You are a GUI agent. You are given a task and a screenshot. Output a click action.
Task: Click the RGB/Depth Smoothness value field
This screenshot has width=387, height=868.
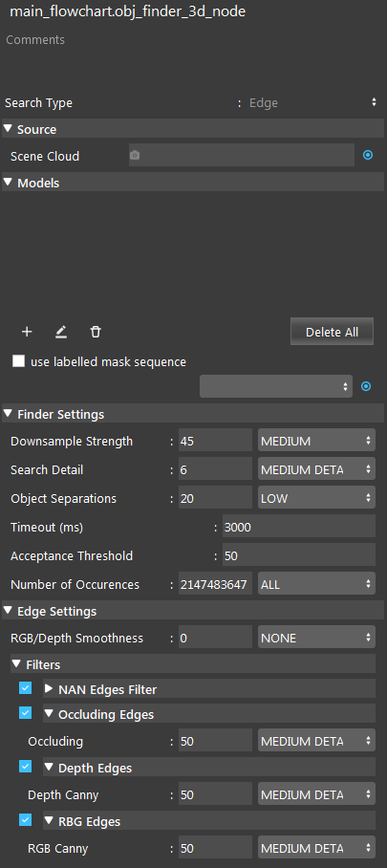click(x=215, y=638)
